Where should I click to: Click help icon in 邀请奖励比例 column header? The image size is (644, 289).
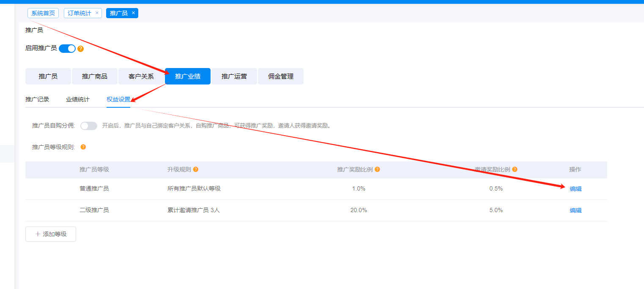pos(515,169)
